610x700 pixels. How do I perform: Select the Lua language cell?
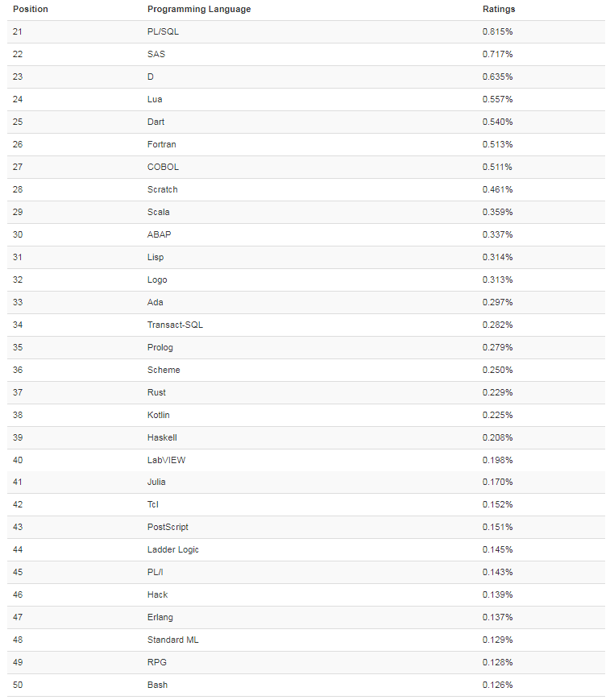point(156,99)
